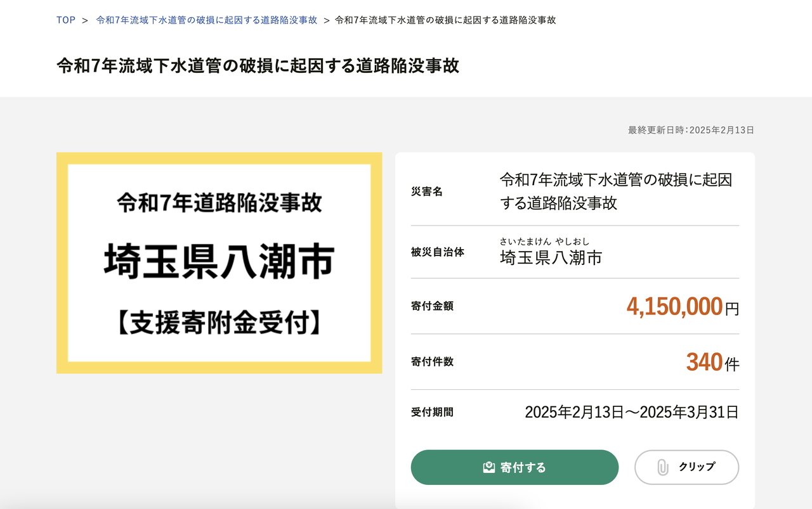Click the 340件 donation count
This screenshot has width=812, height=509.
tap(712, 363)
